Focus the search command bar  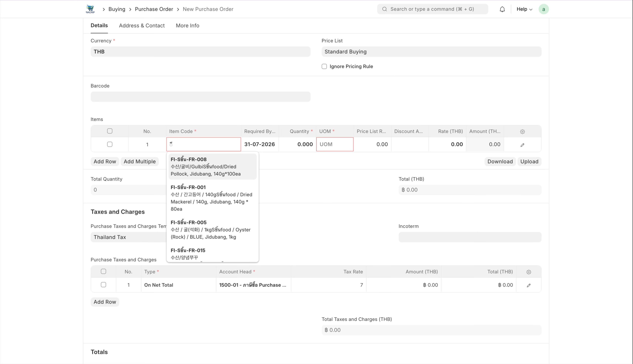click(x=432, y=9)
